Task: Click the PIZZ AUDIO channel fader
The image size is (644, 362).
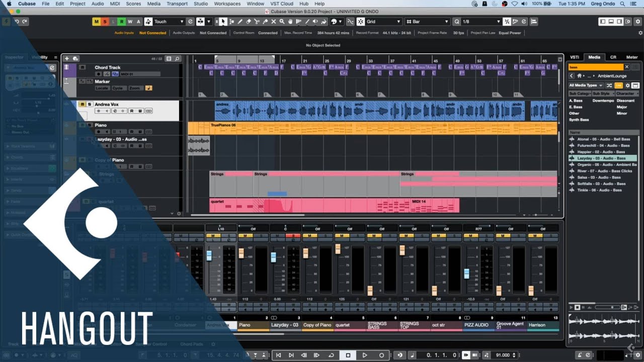Action: (x=466, y=274)
